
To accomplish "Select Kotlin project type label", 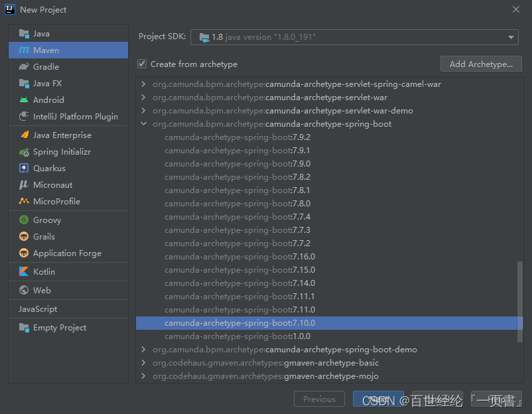I will (x=44, y=271).
